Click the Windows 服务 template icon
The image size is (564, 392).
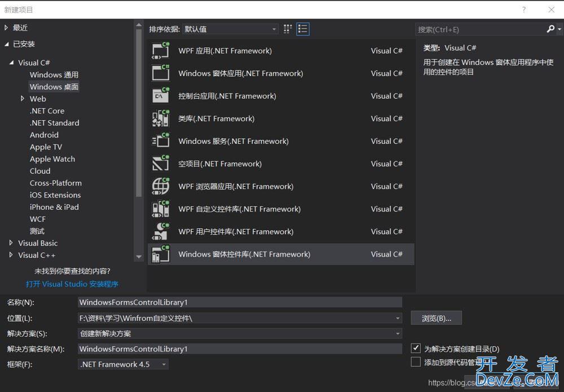[x=160, y=141]
